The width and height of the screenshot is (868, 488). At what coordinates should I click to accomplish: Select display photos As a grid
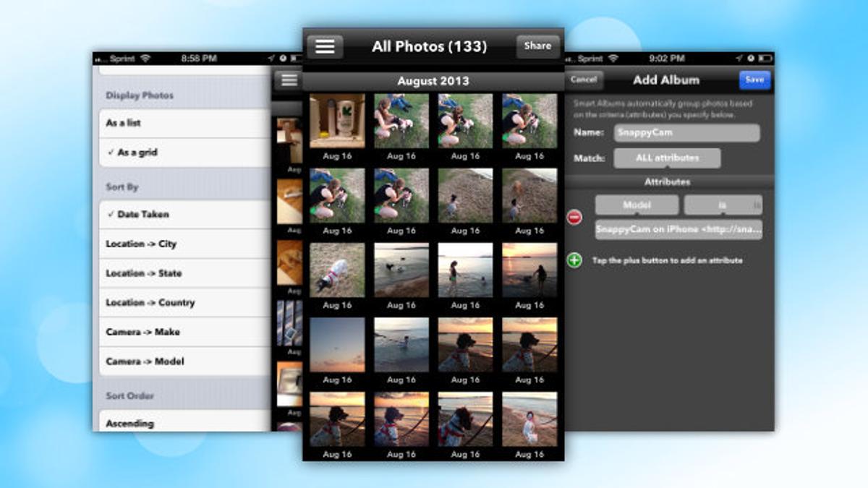click(184, 153)
